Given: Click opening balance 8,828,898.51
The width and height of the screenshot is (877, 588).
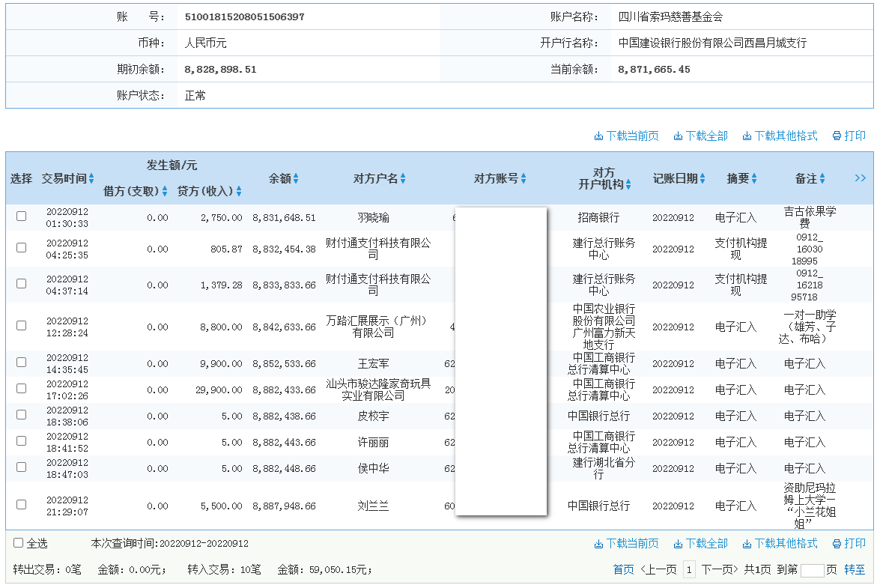Looking at the screenshot, I should 220,70.
